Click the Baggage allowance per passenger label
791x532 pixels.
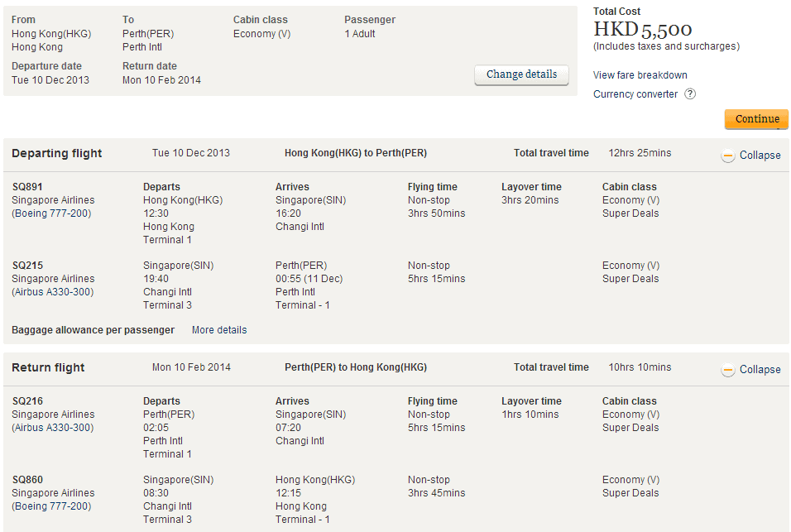pyautogui.click(x=93, y=330)
